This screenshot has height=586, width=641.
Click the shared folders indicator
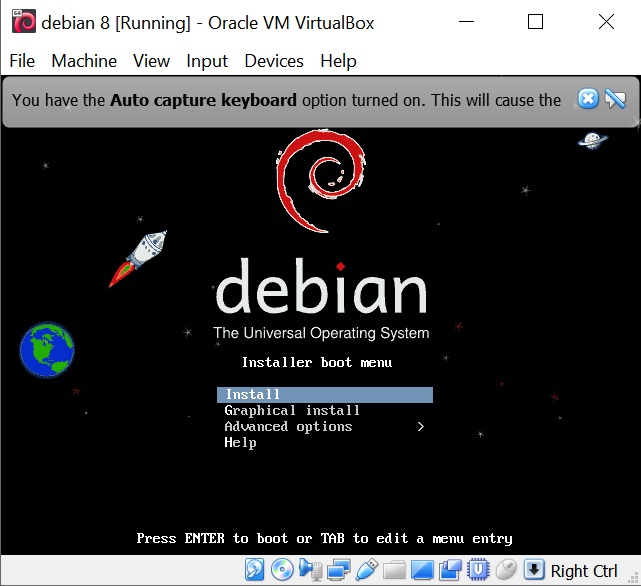tap(394, 570)
